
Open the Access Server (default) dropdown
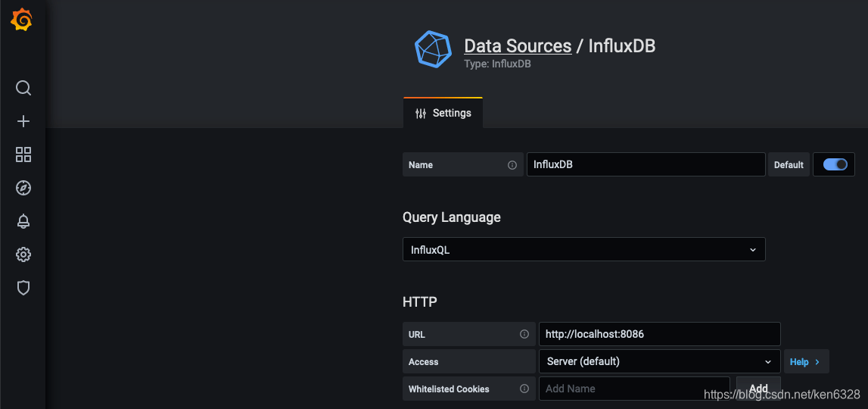click(659, 361)
